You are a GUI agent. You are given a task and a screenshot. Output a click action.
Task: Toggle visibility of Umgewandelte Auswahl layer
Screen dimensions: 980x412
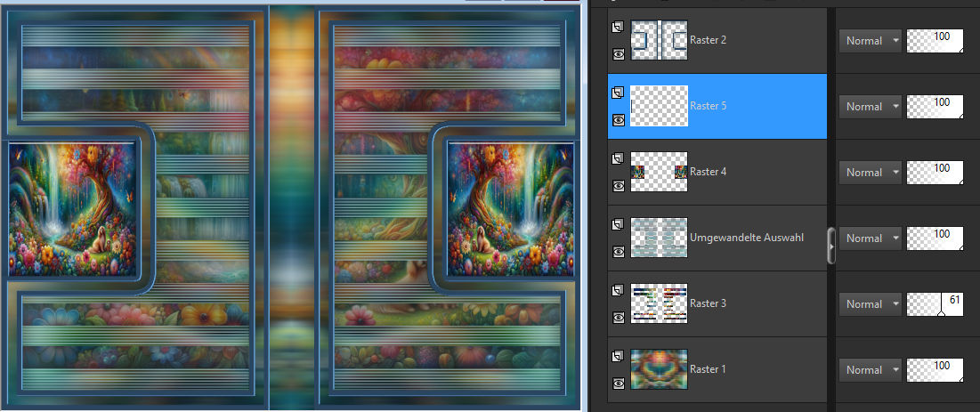pos(619,251)
